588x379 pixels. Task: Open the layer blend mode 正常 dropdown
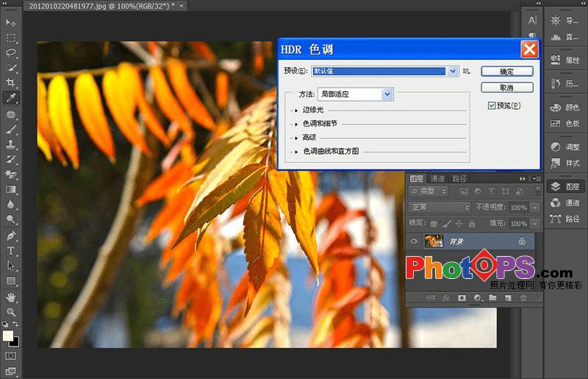[x=440, y=207]
